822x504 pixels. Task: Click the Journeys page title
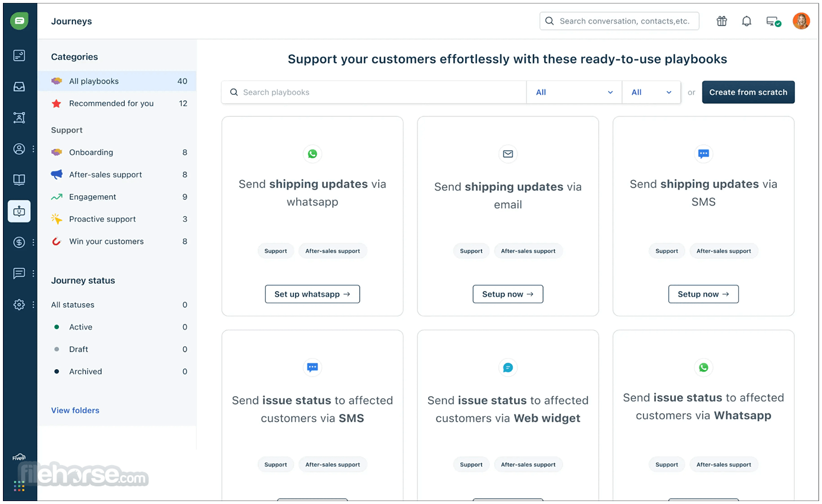pyautogui.click(x=72, y=21)
